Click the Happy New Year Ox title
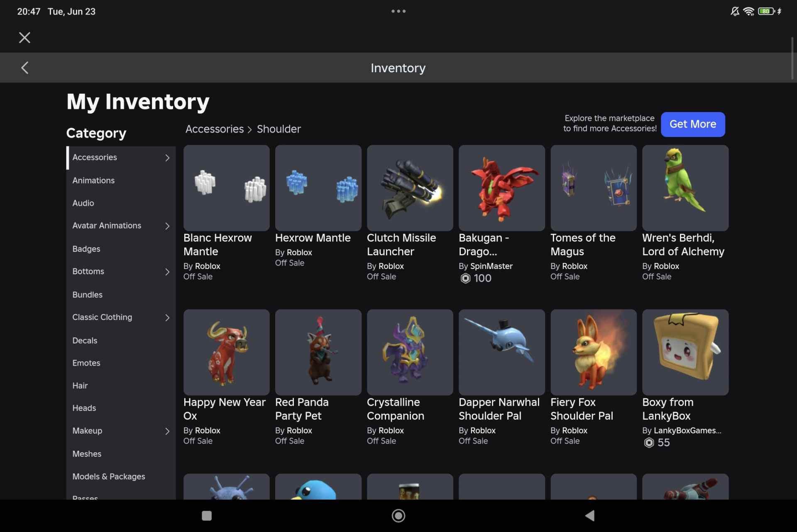The image size is (797, 532). tap(225, 409)
